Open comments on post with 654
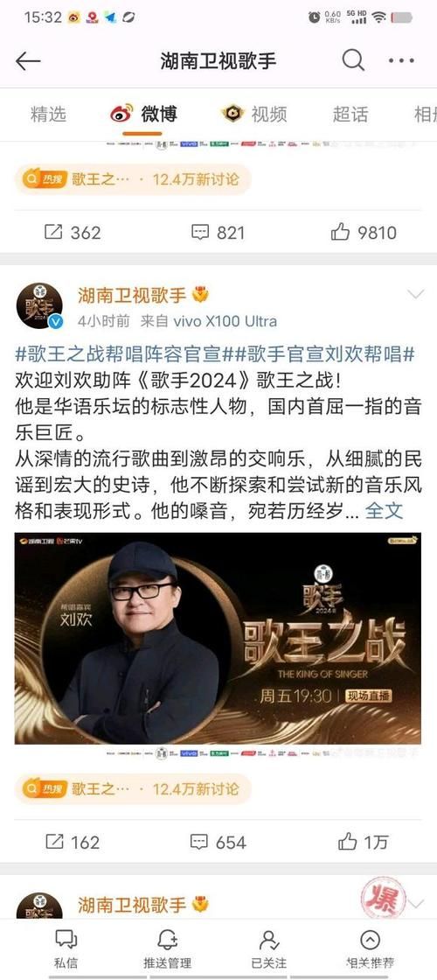The image size is (437, 980). pyautogui.click(x=218, y=842)
